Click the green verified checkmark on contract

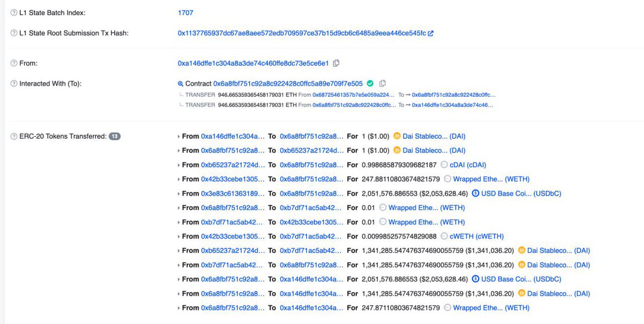click(x=370, y=83)
